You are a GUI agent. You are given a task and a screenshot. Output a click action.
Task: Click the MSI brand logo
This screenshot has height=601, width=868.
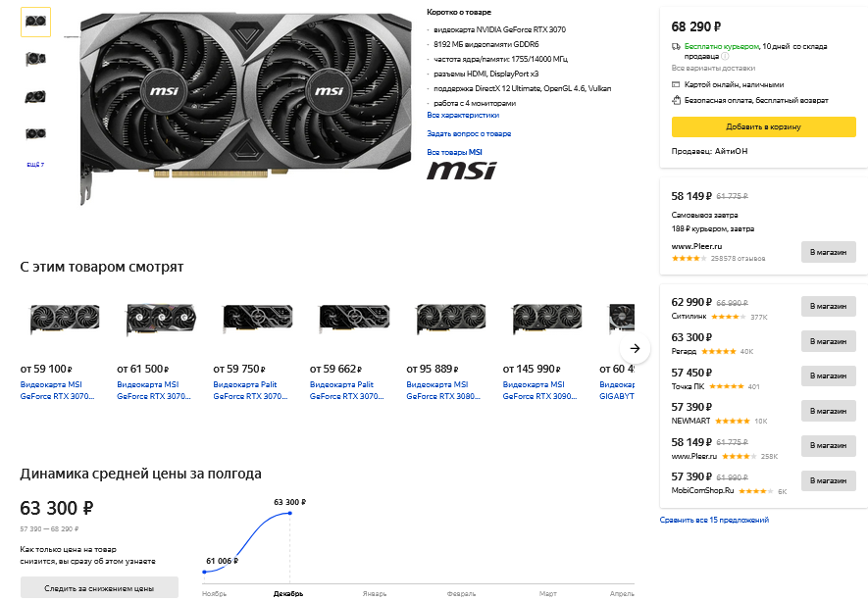click(x=455, y=171)
